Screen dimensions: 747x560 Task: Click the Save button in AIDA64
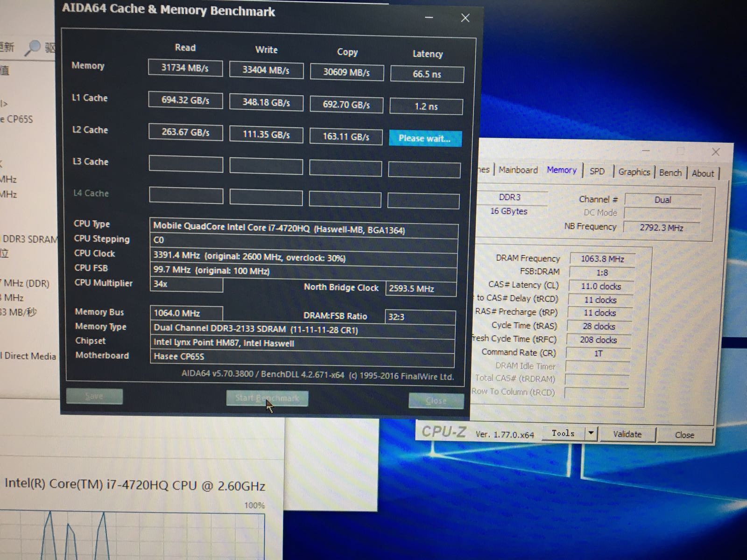94,396
